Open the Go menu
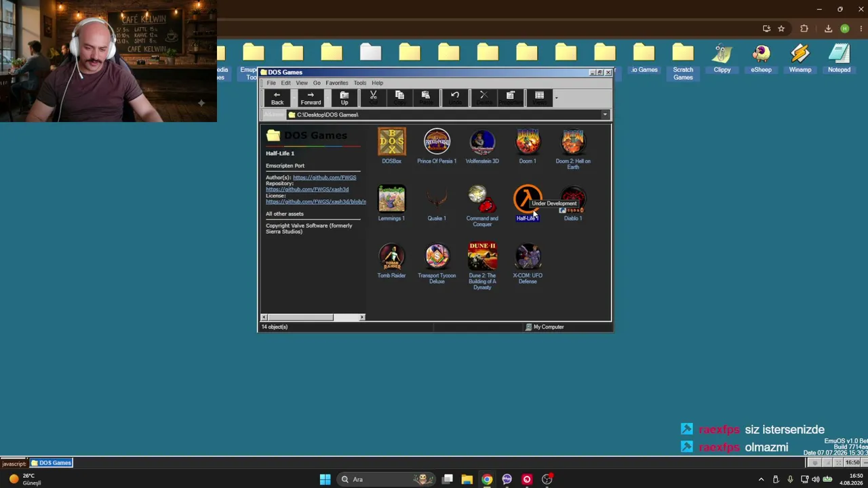Image resolution: width=868 pixels, height=488 pixels. (x=317, y=83)
